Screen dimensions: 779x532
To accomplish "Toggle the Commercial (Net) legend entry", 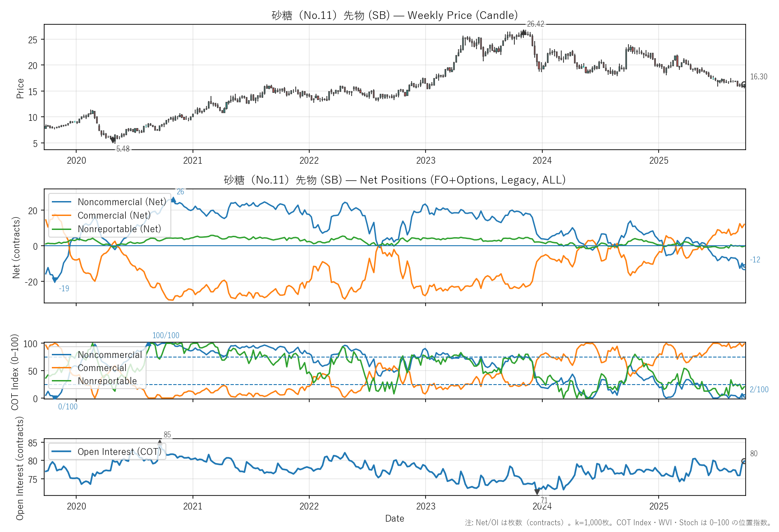I will point(114,216).
